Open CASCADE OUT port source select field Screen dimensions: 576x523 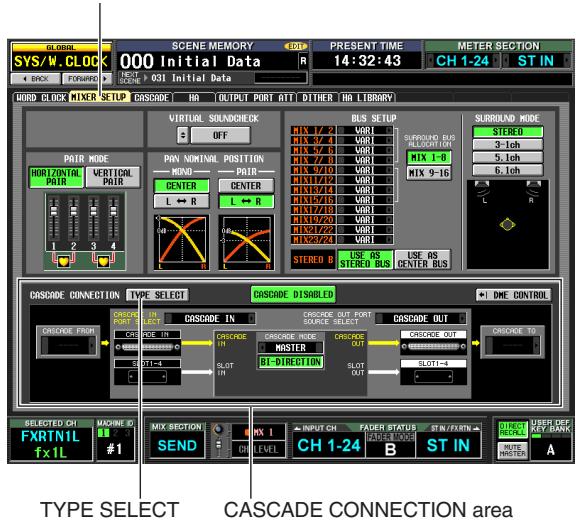tap(421, 318)
